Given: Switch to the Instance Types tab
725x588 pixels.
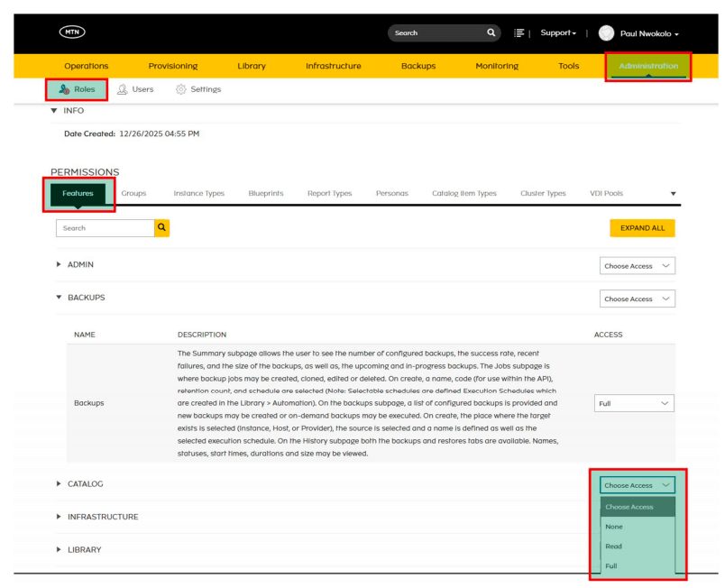Looking at the screenshot, I should (198, 193).
